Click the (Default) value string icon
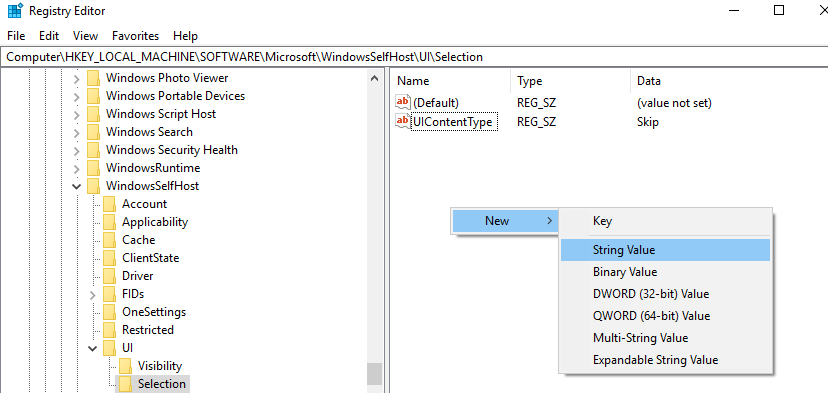The width and height of the screenshot is (828, 393). (x=403, y=102)
